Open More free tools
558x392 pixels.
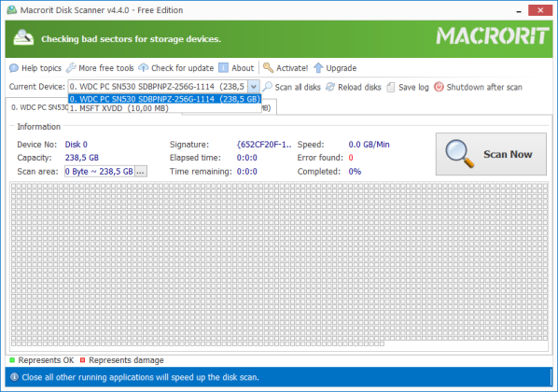(x=100, y=68)
